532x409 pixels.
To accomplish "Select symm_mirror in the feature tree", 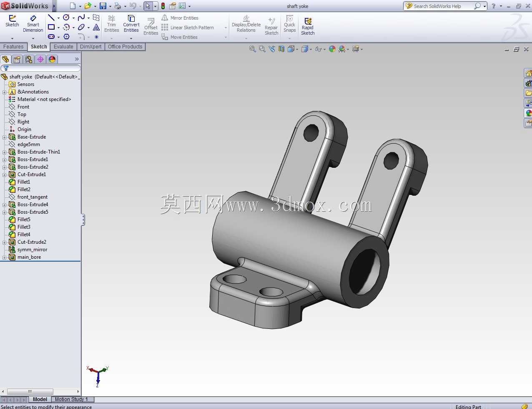I will [x=32, y=250].
